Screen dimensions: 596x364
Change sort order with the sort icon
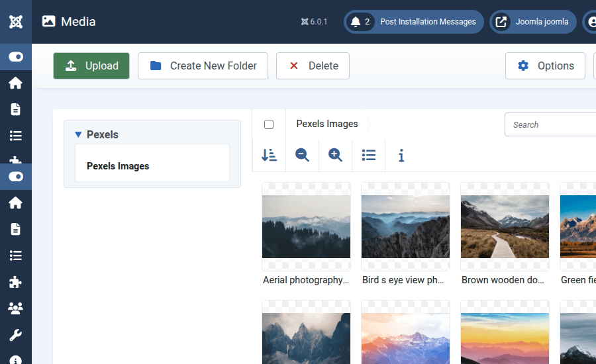pyautogui.click(x=269, y=155)
